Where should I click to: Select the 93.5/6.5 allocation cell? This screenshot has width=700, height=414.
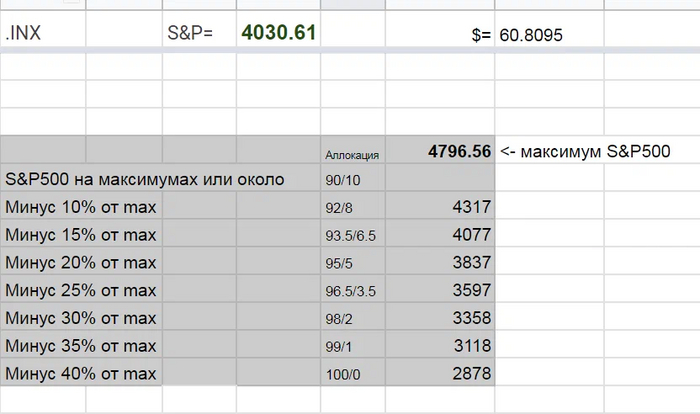[x=352, y=236]
